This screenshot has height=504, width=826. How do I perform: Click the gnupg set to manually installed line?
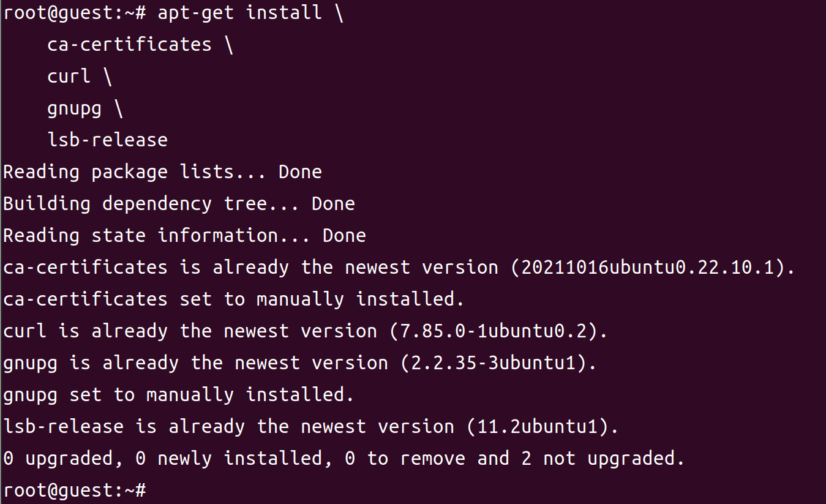179,395
